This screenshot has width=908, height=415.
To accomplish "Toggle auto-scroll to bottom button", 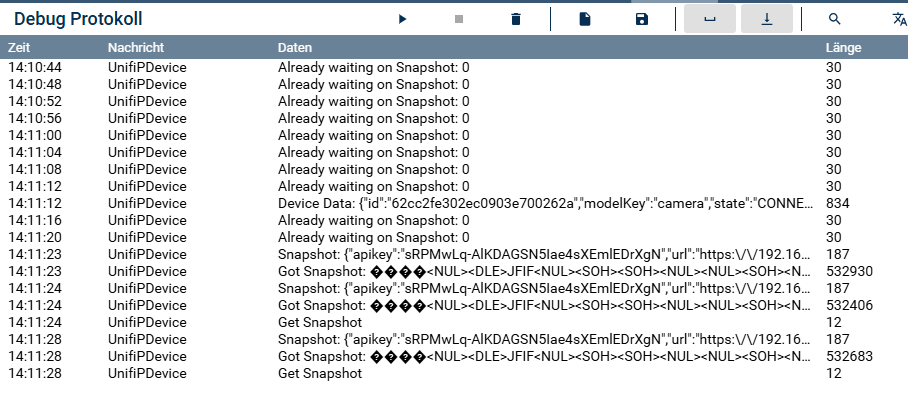I will pyautogui.click(x=767, y=19).
